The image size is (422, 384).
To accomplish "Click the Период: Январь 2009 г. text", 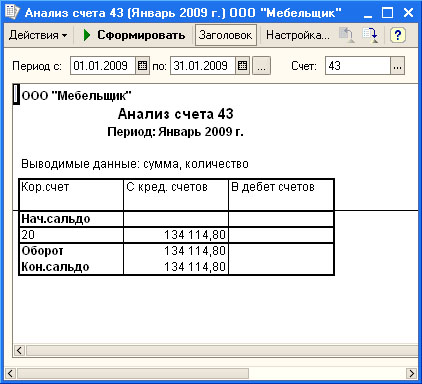I will [x=175, y=132].
